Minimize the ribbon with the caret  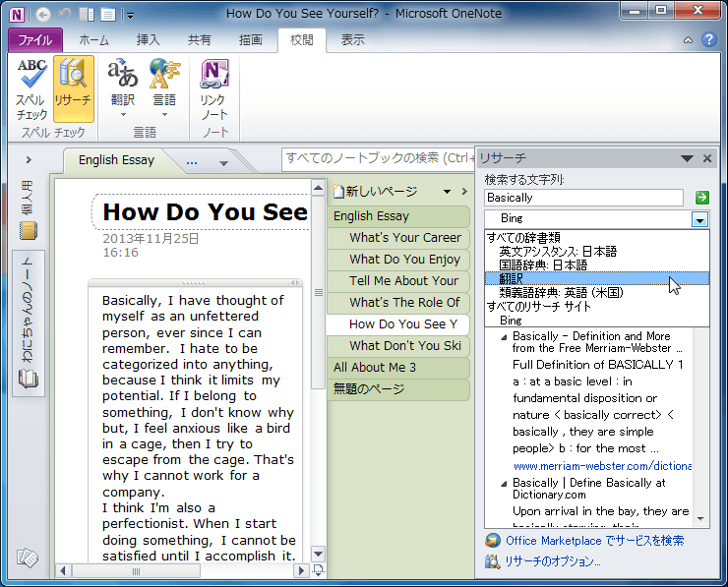pyautogui.click(x=688, y=40)
